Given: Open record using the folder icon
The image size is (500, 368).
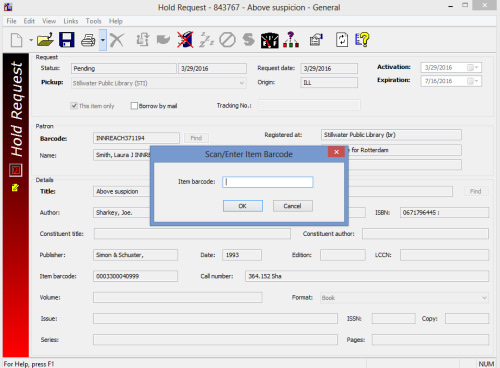Looking at the screenshot, I should [45, 40].
